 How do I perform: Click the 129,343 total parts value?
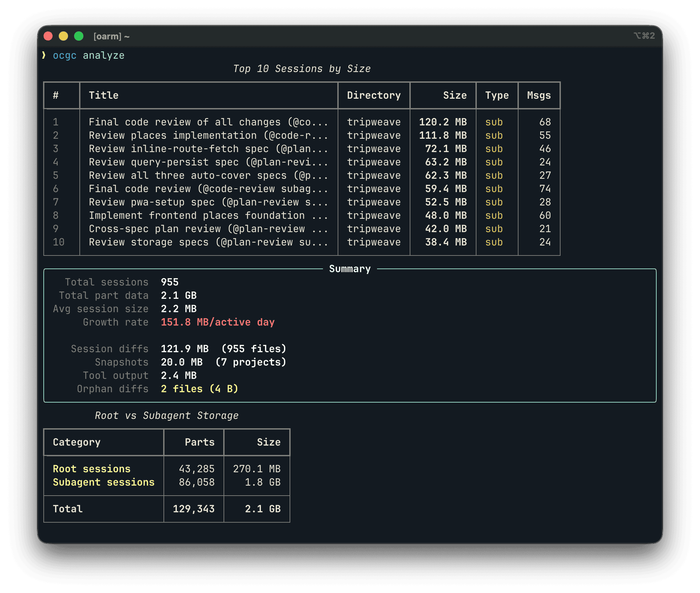tap(193, 509)
